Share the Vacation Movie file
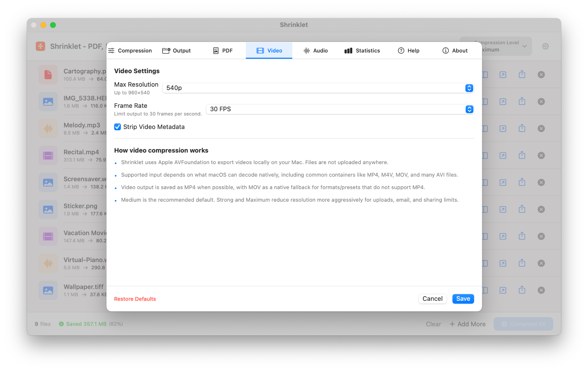 click(522, 236)
